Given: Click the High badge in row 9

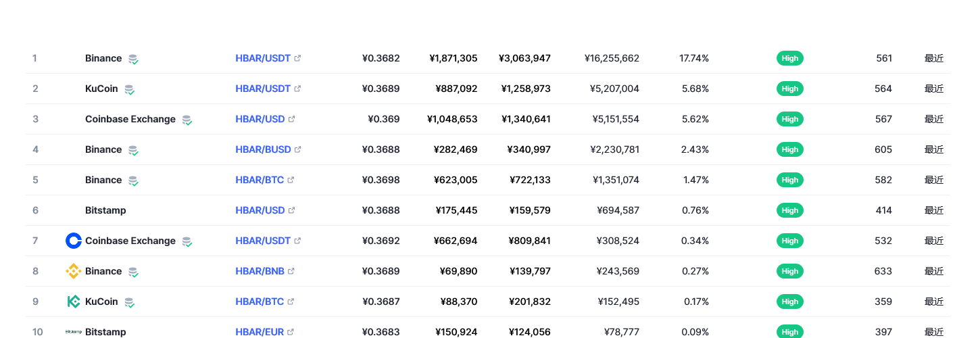Looking at the screenshot, I should 790,301.
